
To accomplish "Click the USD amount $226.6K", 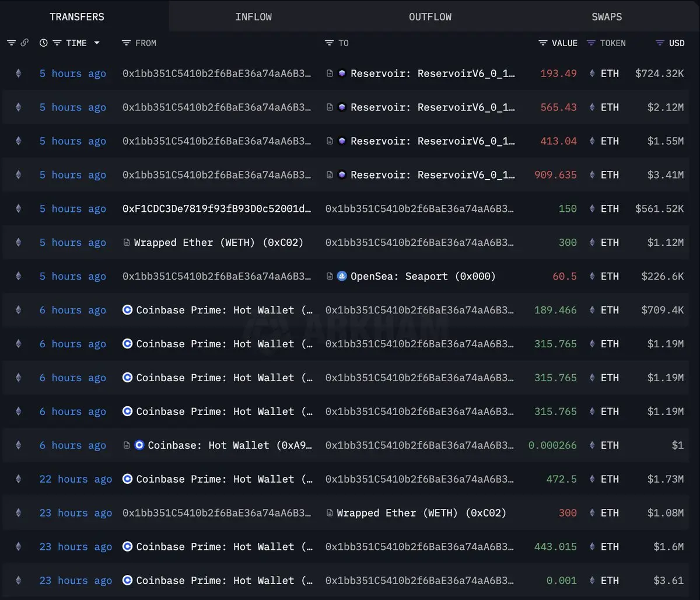I will tap(663, 276).
